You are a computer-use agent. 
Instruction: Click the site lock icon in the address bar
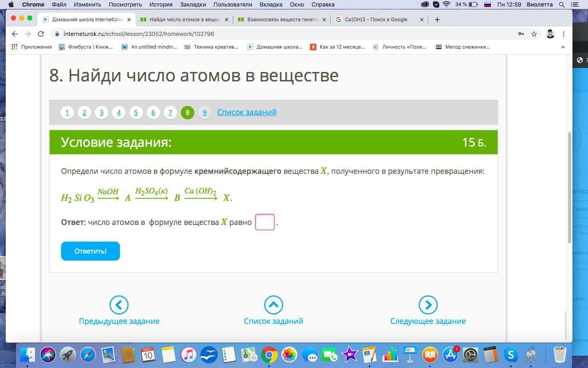[x=57, y=34]
